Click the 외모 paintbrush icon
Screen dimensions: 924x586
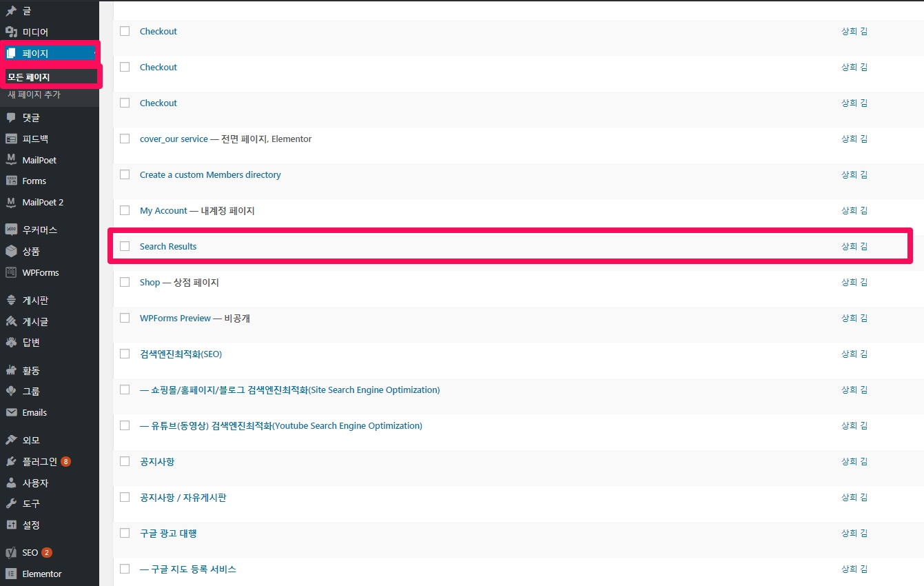tap(11, 441)
